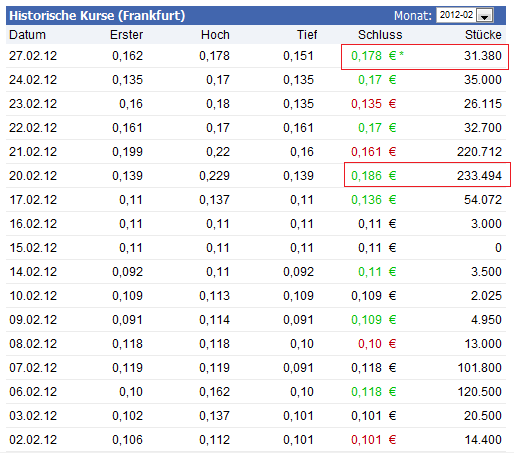This screenshot has height=453, width=514.
Task: Click the Schluss column header
Action: coord(380,35)
